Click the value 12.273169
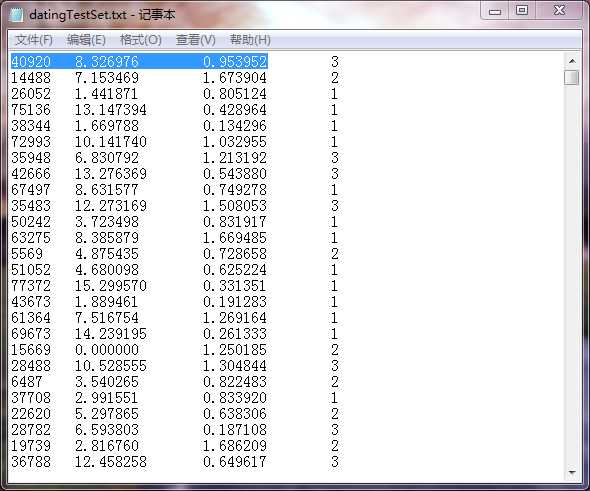Screen dimensions: 590x491 [111, 206]
